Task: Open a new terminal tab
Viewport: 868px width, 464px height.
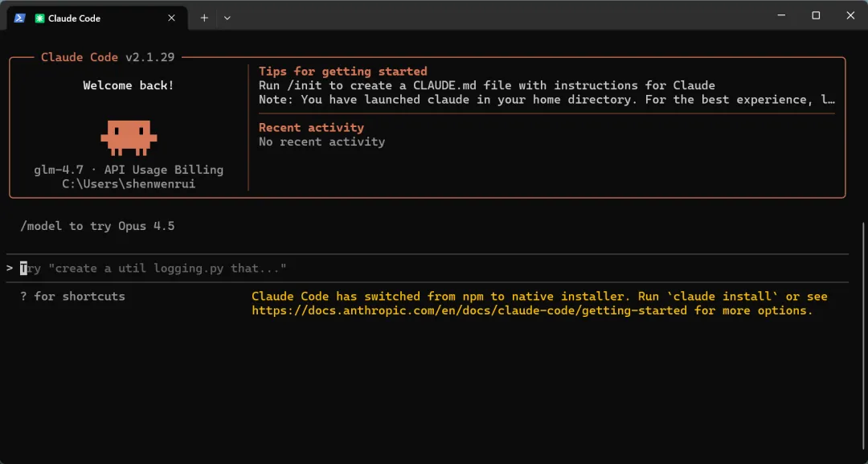Action: tap(204, 18)
